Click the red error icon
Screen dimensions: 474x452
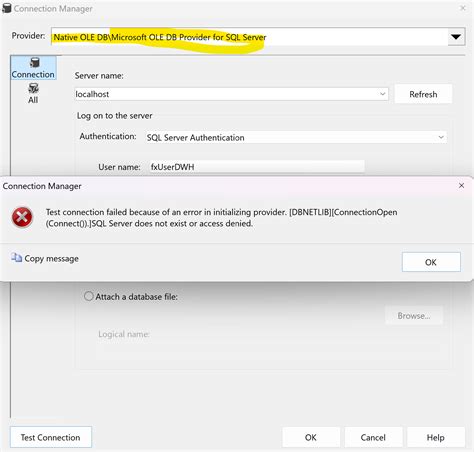coord(22,217)
